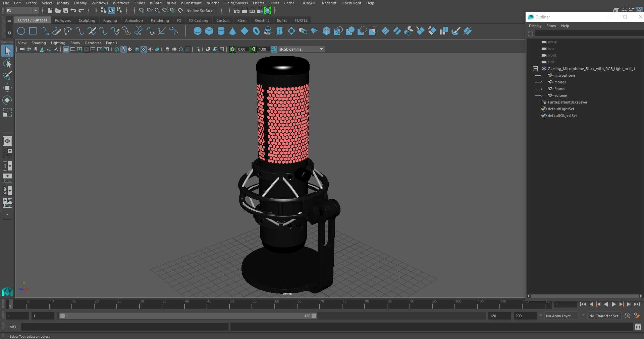Go to the start of the playback range
The height and width of the screenshot is (339, 644).
click(583, 304)
